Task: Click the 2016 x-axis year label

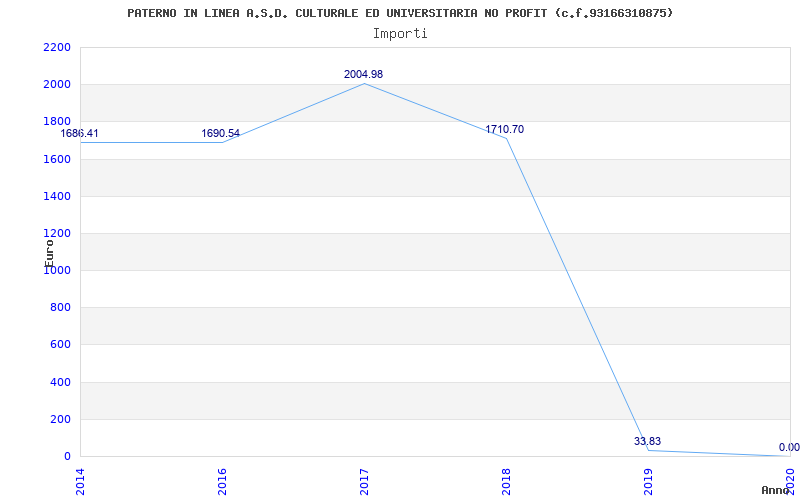Action: pos(222,481)
